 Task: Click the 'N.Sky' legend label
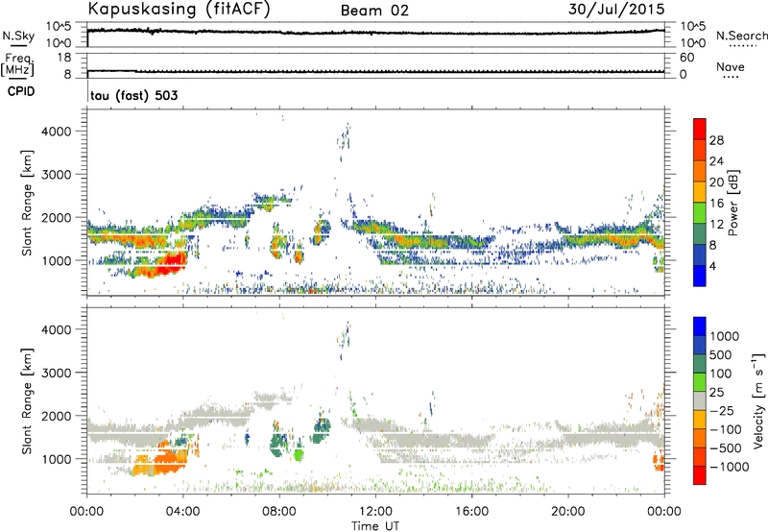tap(18, 36)
